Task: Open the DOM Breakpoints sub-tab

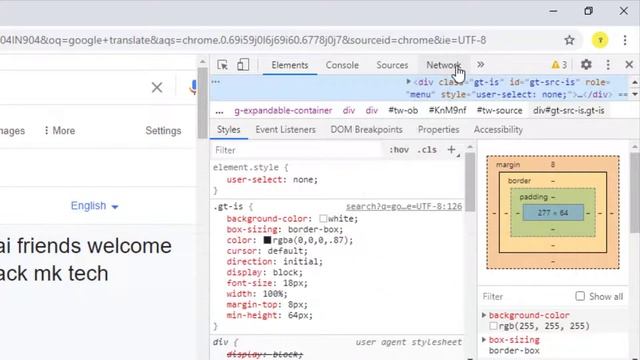Action: click(367, 130)
